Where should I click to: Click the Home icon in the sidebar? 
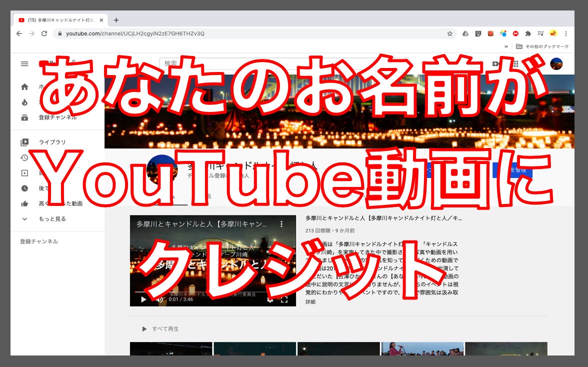[x=24, y=87]
